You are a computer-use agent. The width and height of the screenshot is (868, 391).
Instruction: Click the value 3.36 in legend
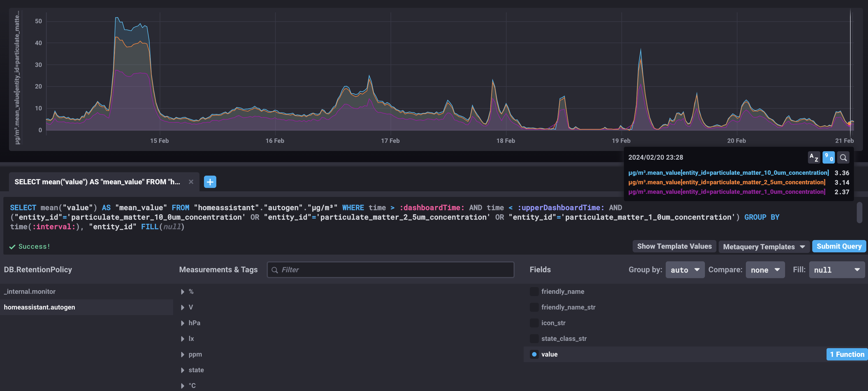[842, 173]
